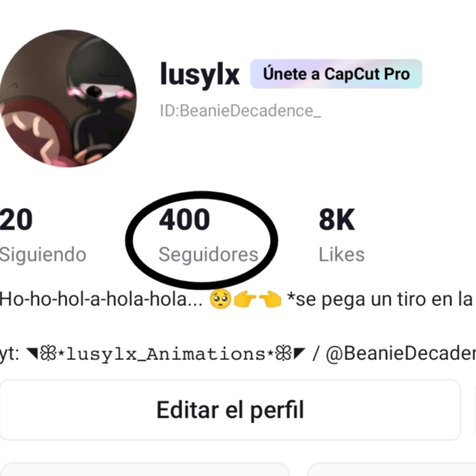476x476 pixels.
Task: Open the @BeanieDecaden mention in bio
Action: point(401,353)
